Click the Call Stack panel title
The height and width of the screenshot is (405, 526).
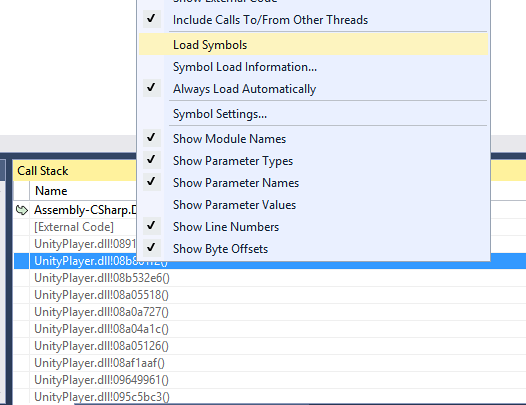[43, 171]
